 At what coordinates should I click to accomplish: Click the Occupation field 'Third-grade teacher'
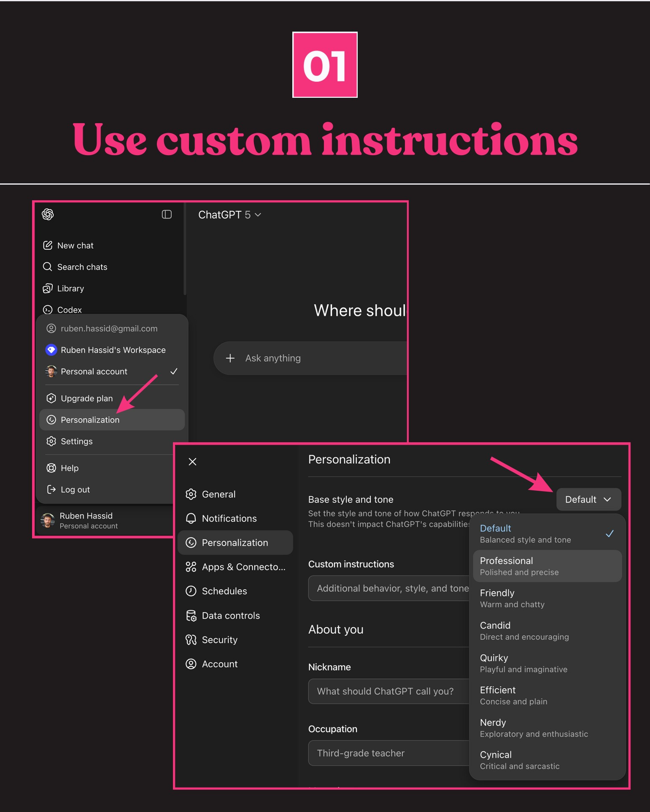coord(389,753)
